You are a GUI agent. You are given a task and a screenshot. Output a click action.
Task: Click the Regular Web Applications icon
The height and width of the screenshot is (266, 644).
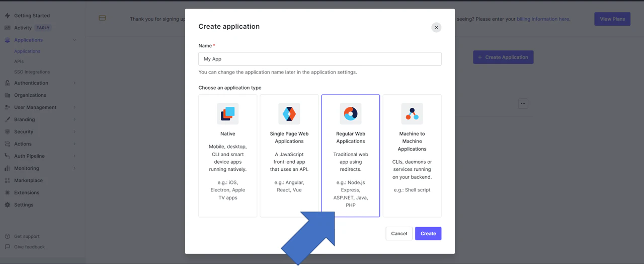(351, 114)
